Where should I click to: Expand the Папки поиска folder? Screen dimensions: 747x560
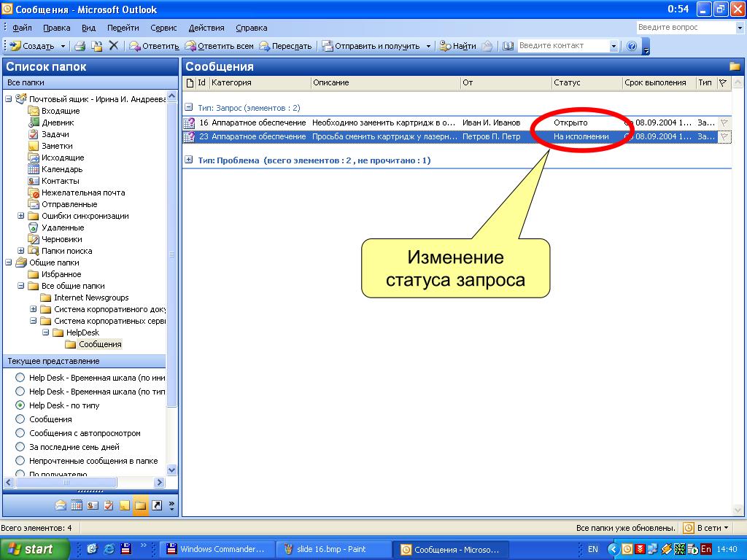pos(21,251)
